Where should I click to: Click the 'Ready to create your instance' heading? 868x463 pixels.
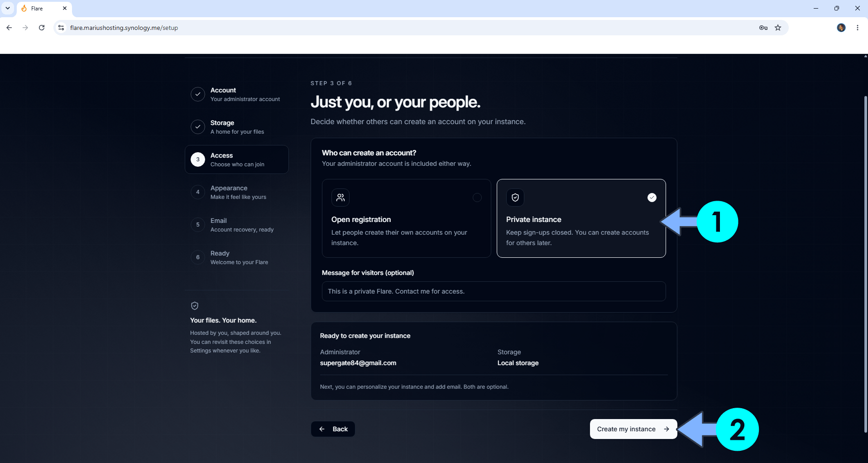coord(365,336)
